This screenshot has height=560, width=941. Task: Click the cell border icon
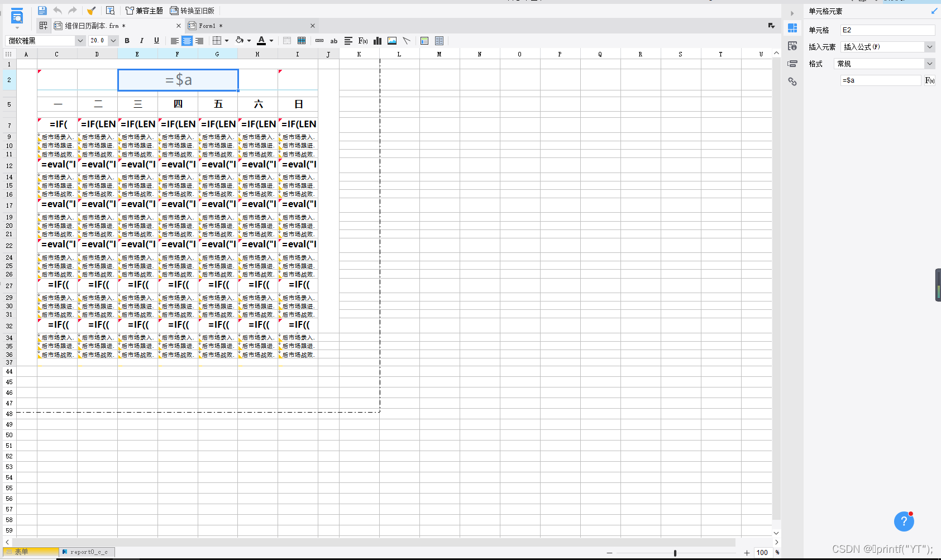click(217, 40)
